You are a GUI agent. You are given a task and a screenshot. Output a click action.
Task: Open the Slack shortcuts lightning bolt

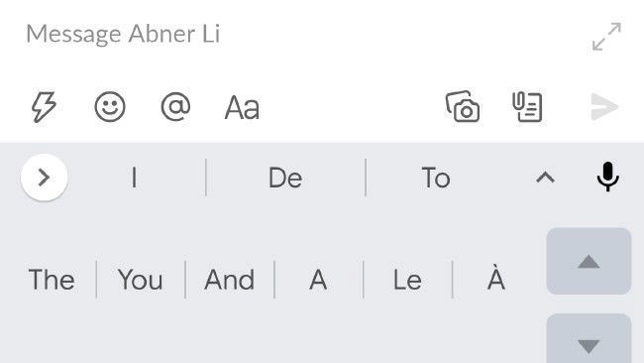point(44,107)
